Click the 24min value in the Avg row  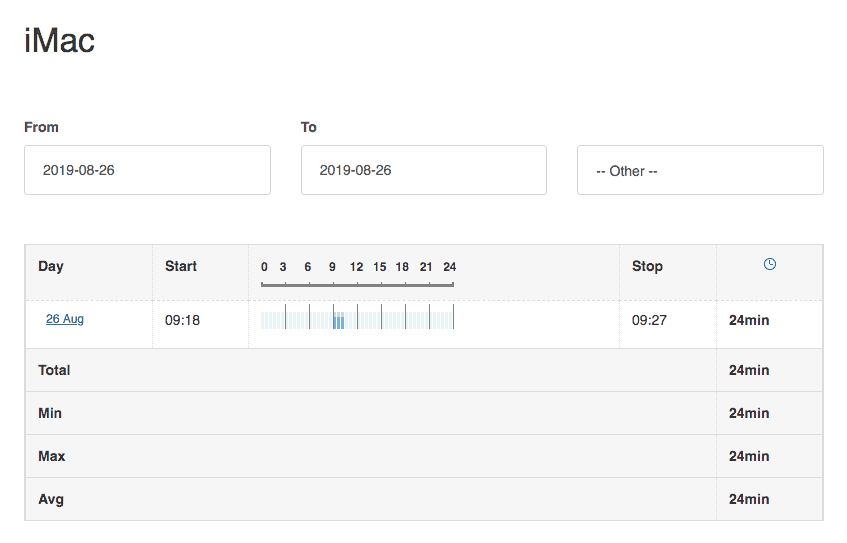pos(749,499)
